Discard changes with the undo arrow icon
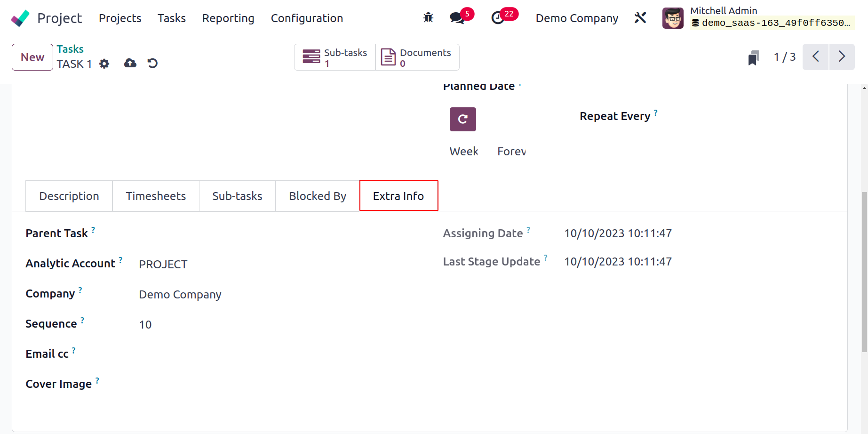The image size is (868, 434). tap(152, 63)
